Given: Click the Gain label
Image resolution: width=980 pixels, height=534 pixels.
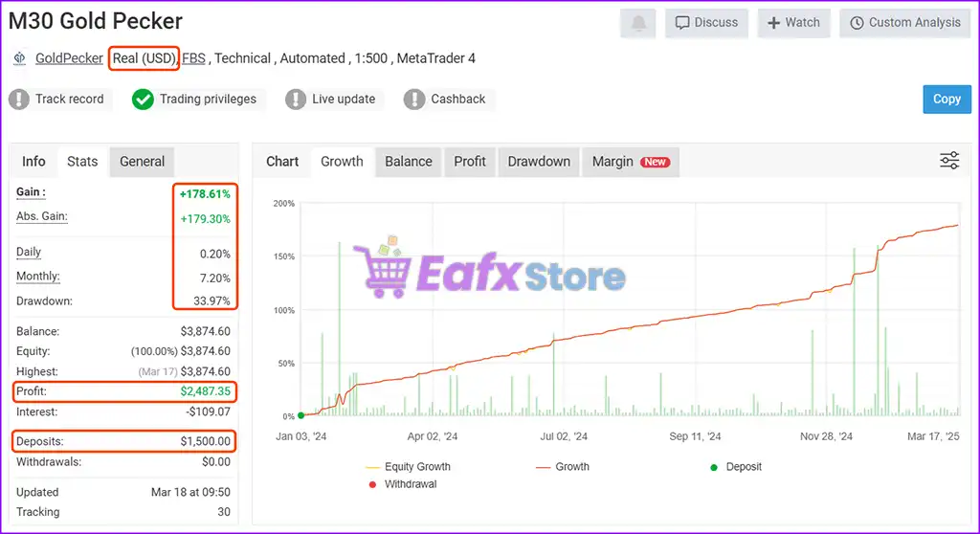Looking at the screenshot, I should click(x=31, y=192).
